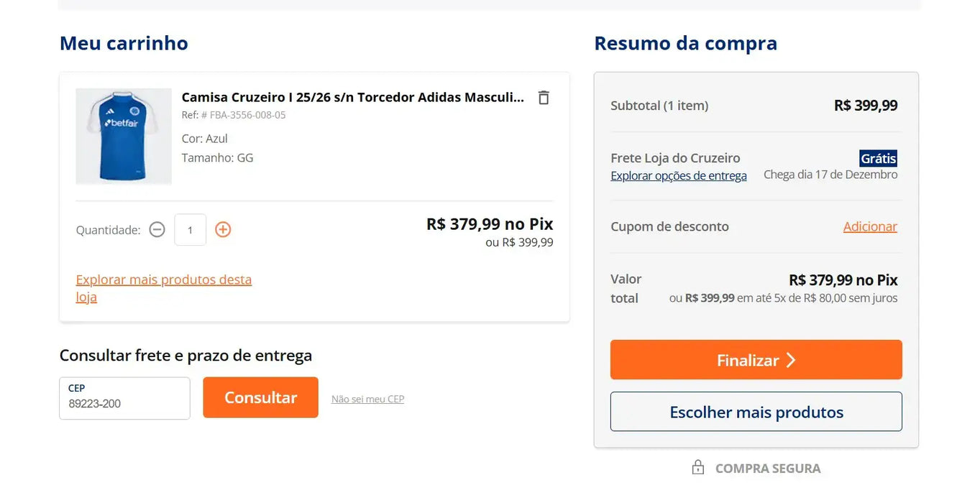Click the Cruzeiro jersey product thumbnail
This screenshot has width=980, height=503.
[x=123, y=136]
